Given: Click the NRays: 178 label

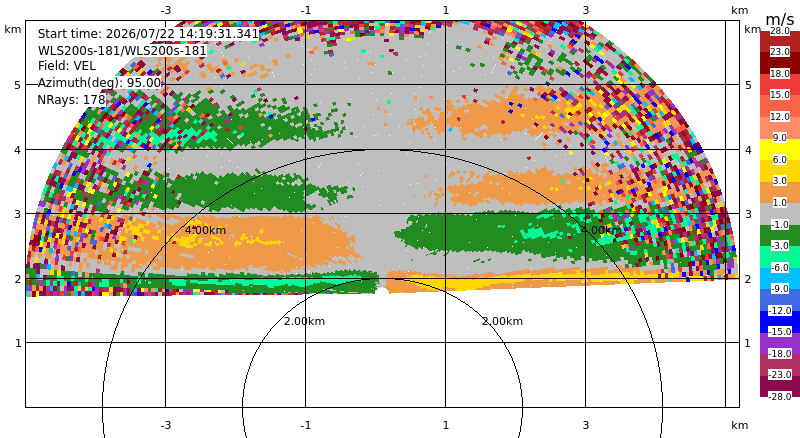Looking at the screenshot, I should pyautogui.click(x=71, y=100).
